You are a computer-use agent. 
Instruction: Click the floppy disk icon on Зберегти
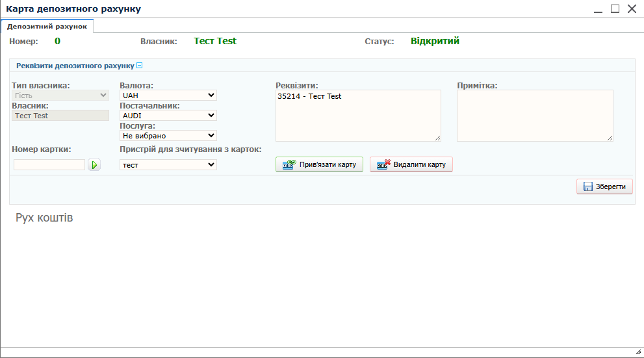[x=588, y=187]
